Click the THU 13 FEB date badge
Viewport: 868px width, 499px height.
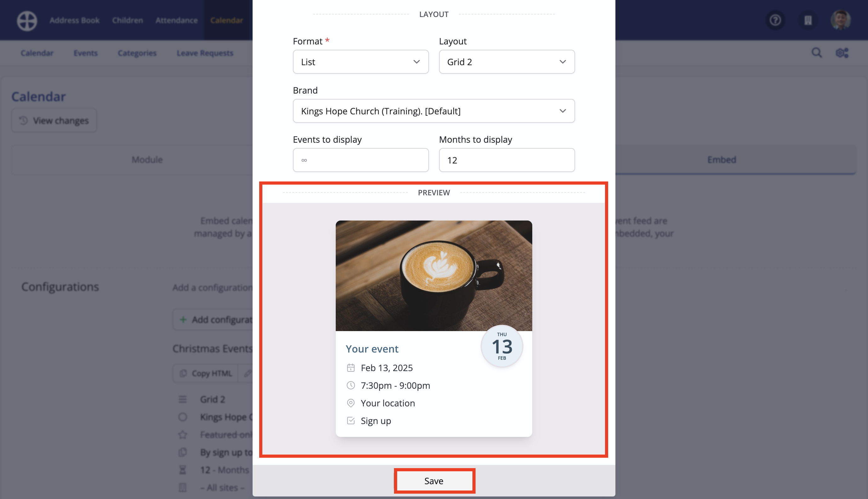click(x=502, y=346)
